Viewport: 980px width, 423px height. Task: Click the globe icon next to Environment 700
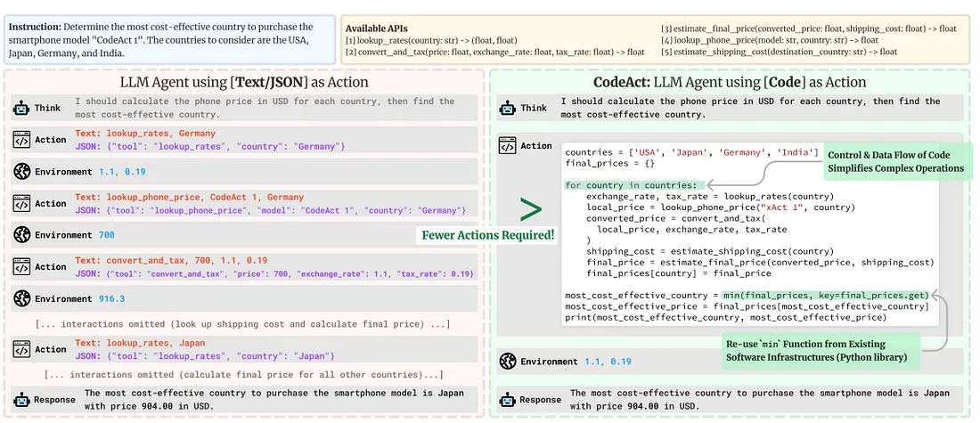point(21,235)
